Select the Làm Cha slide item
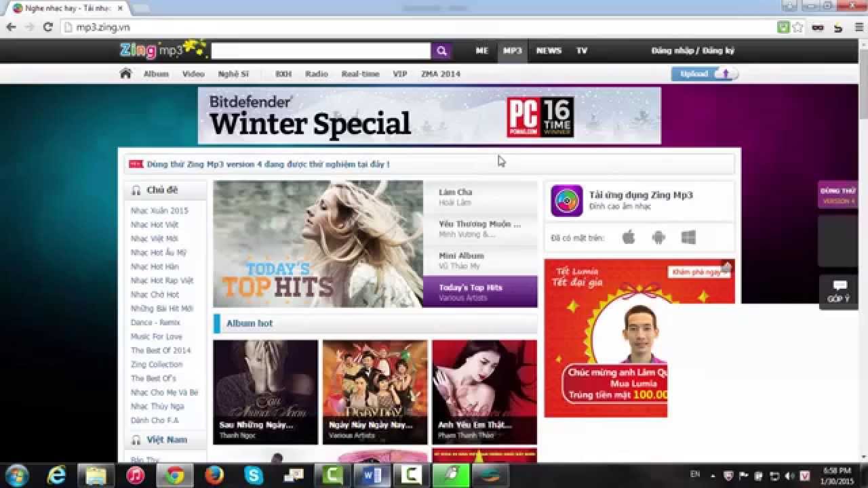The image size is (868, 488). pos(480,197)
